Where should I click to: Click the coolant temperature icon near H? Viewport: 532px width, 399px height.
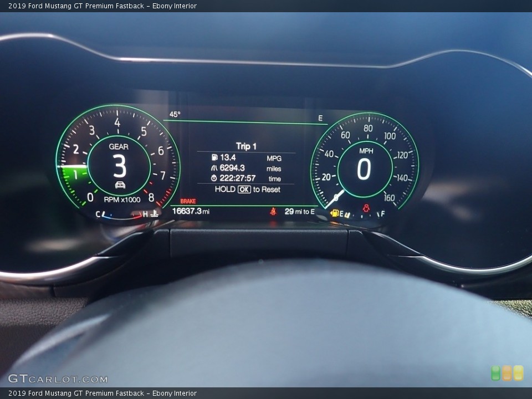[155, 214]
